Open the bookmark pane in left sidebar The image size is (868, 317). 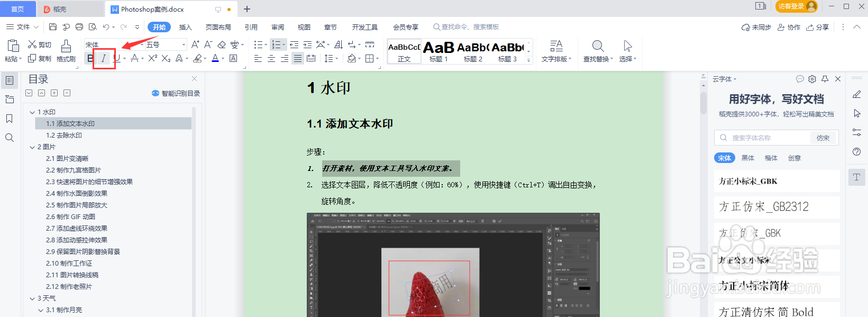[9, 119]
